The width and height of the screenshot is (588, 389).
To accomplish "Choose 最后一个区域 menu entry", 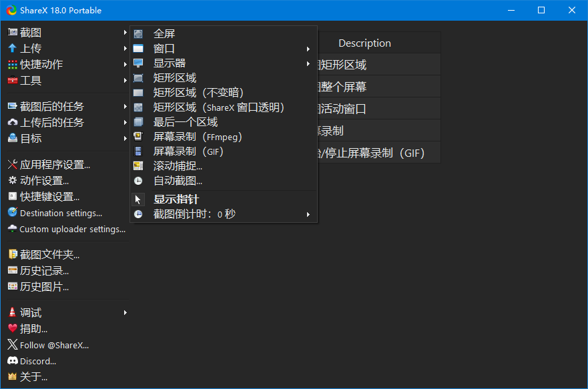I will pos(224,122).
